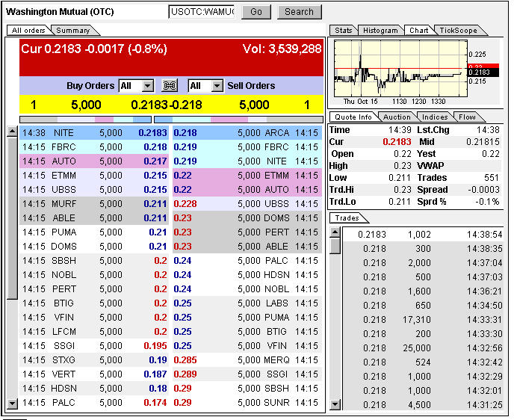Image resolution: width=514 pixels, height=420 pixels.
Task: Click the trade of 4,500 at 14:31:25
Action: coord(423,405)
